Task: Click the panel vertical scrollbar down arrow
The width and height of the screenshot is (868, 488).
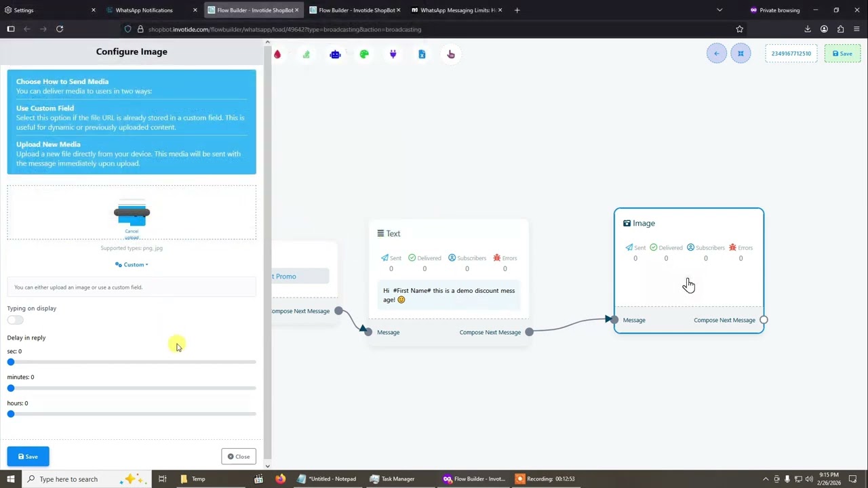Action: (x=268, y=466)
